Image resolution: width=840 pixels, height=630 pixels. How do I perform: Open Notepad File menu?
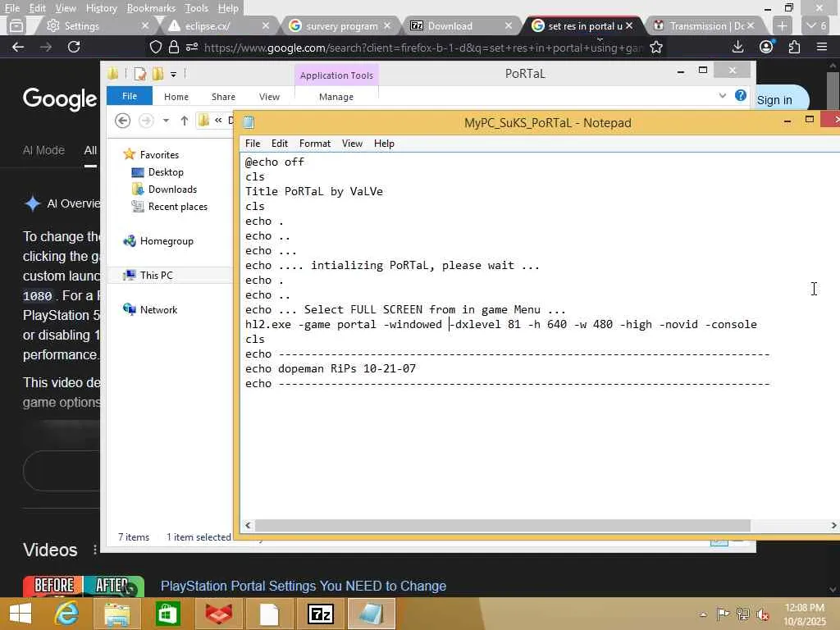(253, 144)
